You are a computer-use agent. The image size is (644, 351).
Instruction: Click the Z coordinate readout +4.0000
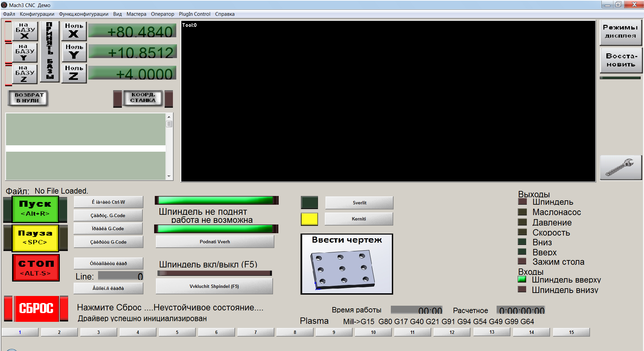coord(132,73)
